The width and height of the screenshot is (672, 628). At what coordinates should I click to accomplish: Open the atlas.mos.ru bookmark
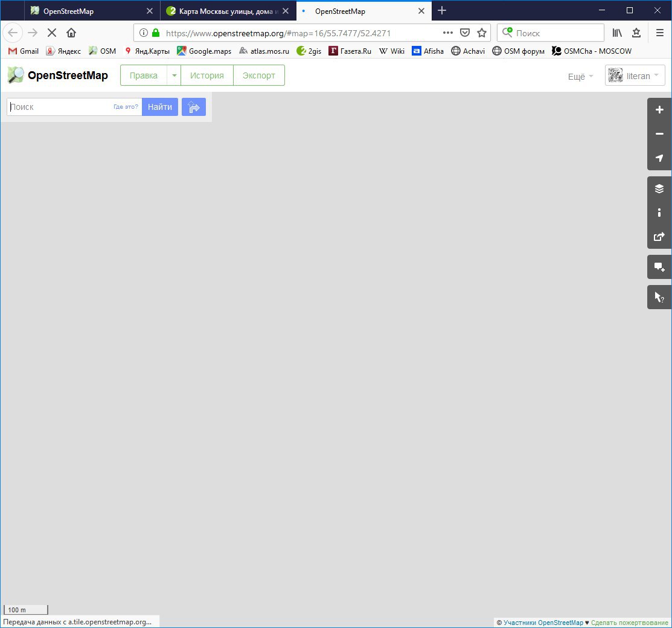coord(264,51)
